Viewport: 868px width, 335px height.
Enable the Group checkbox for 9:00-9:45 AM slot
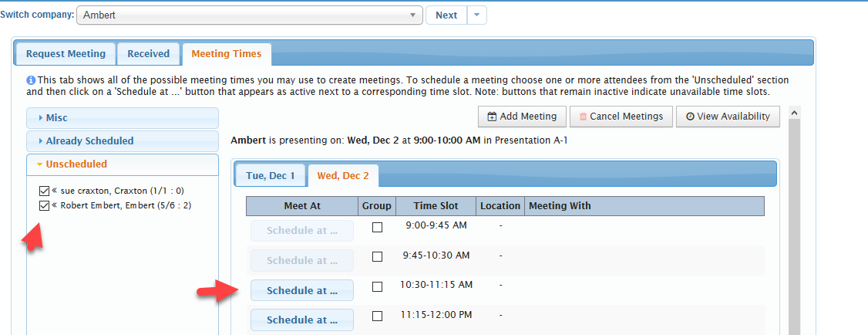point(377,227)
